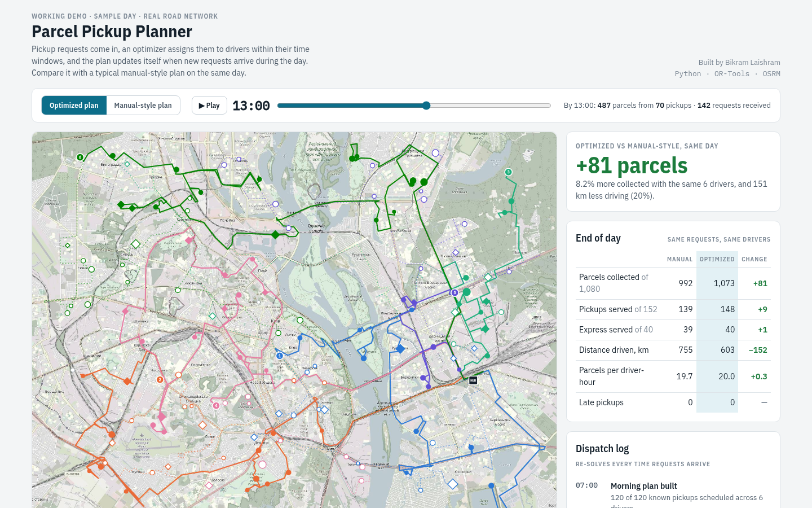Click the MANUAL column header
This screenshot has height=508, width=812.
click(679, 260)
